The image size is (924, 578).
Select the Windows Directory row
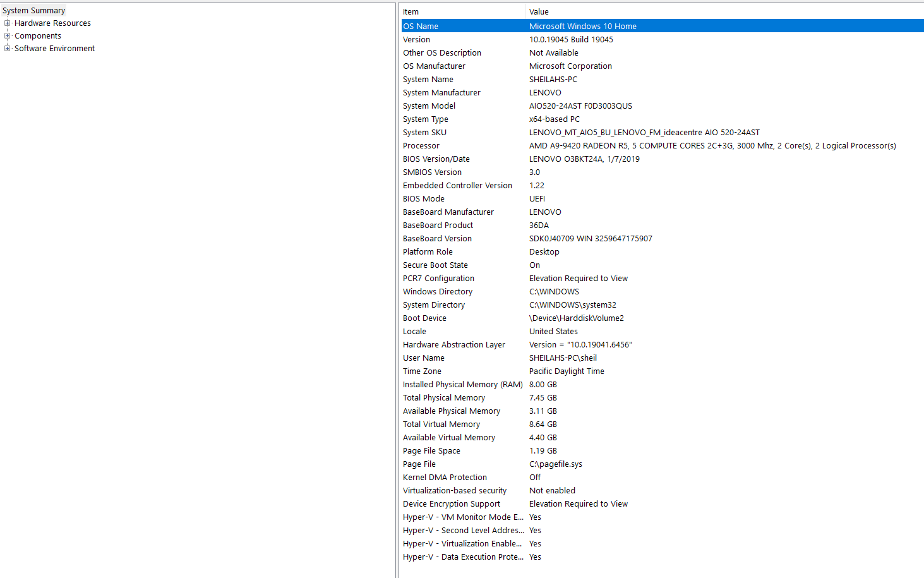pos(663,291)
